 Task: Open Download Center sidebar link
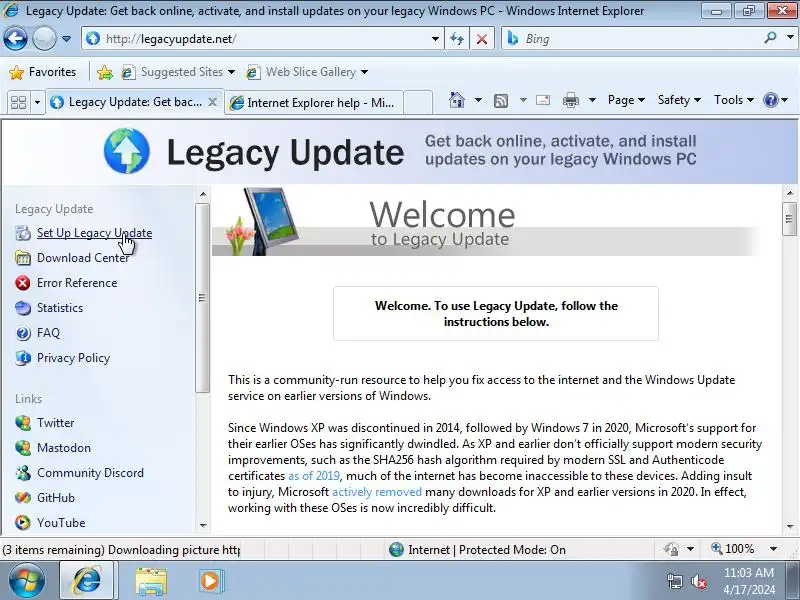click(x=83, y=258)
